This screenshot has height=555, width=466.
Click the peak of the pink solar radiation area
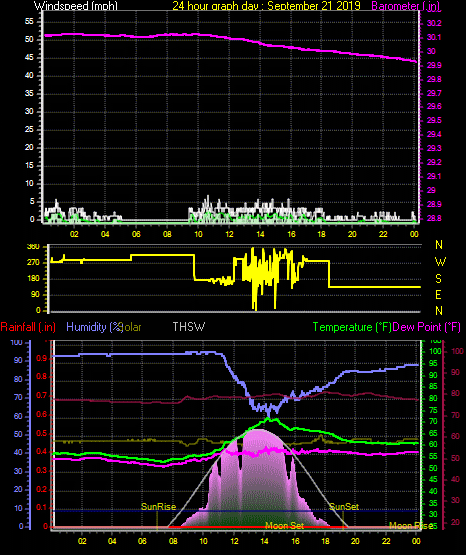(260, 430)
